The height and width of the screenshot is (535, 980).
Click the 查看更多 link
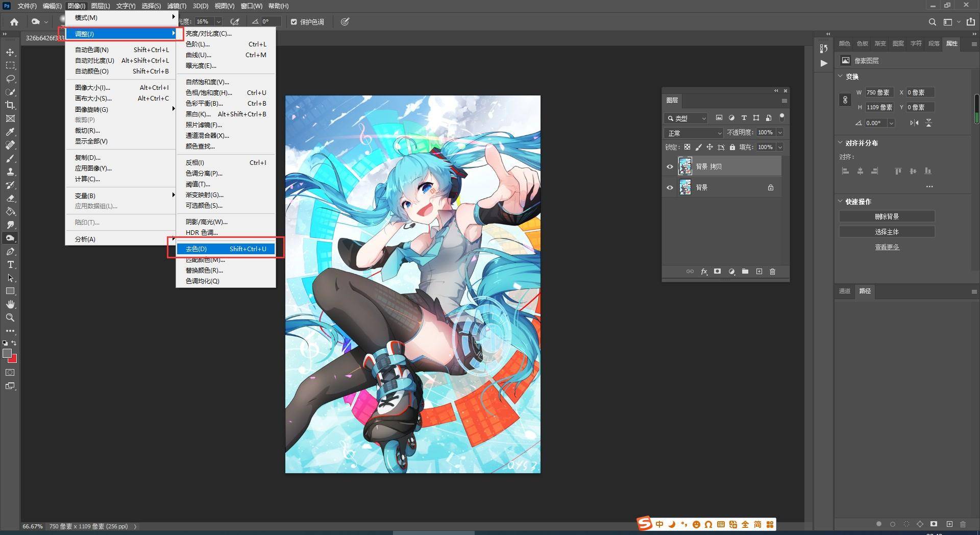click(x=887, y=247)
